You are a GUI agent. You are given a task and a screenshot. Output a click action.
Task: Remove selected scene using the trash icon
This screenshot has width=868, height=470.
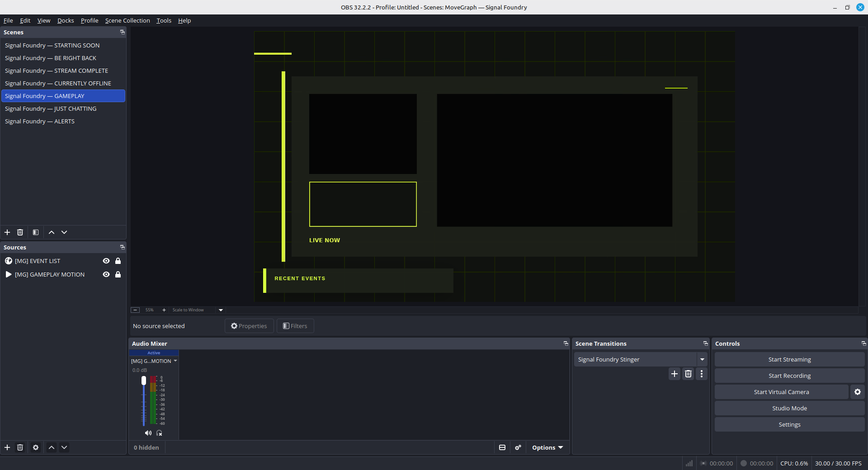(20, 232)
